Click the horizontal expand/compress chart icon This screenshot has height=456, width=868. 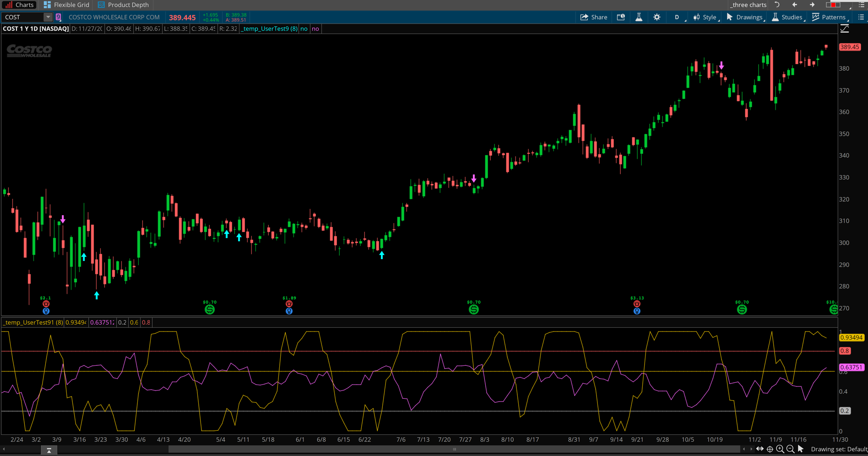pos(760,449)
